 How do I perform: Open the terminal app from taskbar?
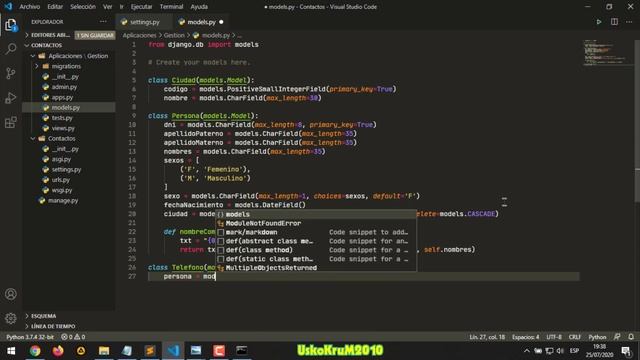click(x=242, y=351)
